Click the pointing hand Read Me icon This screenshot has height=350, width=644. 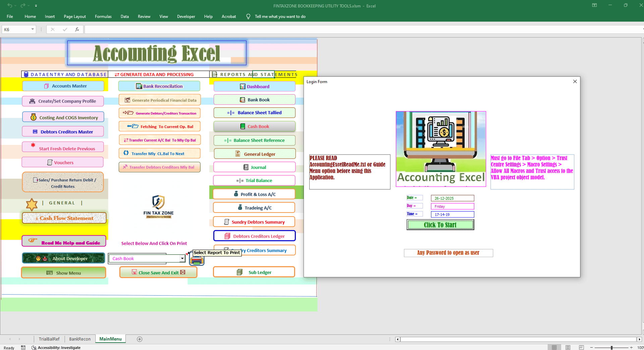(x=33, y=240)
